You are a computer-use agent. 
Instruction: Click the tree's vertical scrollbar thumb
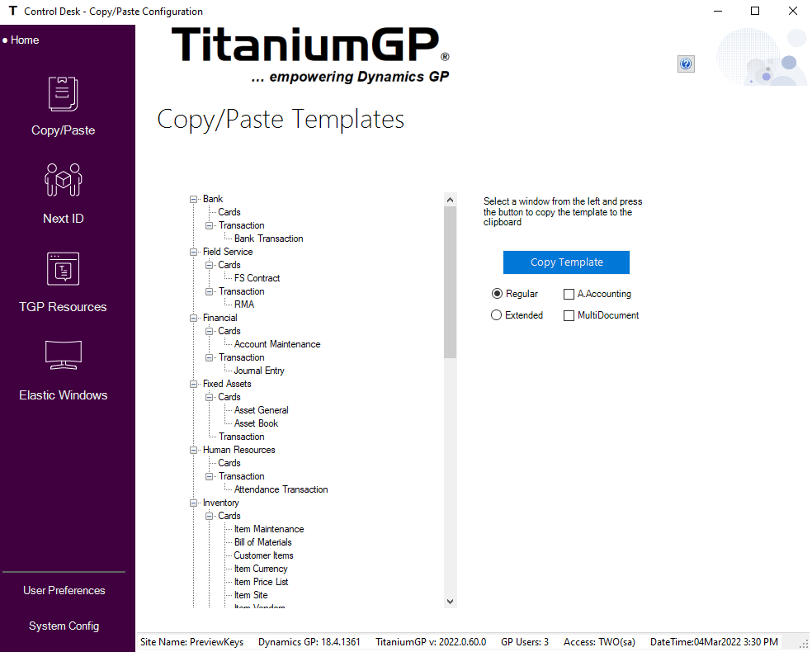coord(450,282)
